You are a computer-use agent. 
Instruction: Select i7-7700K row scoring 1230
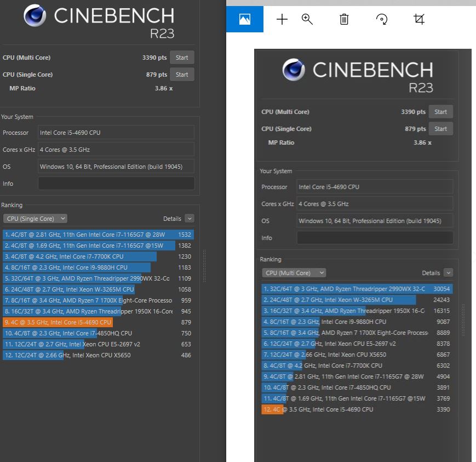(99, 256)
